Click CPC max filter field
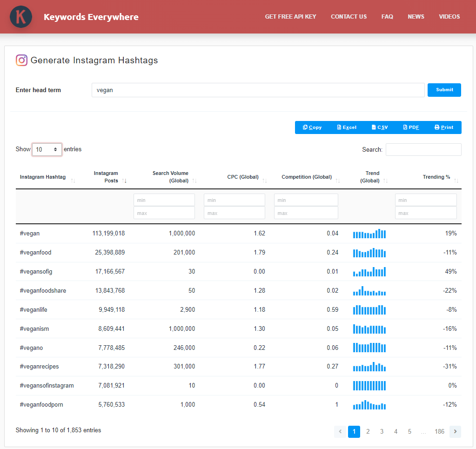 pyautogui.click(x=235, y=213)
